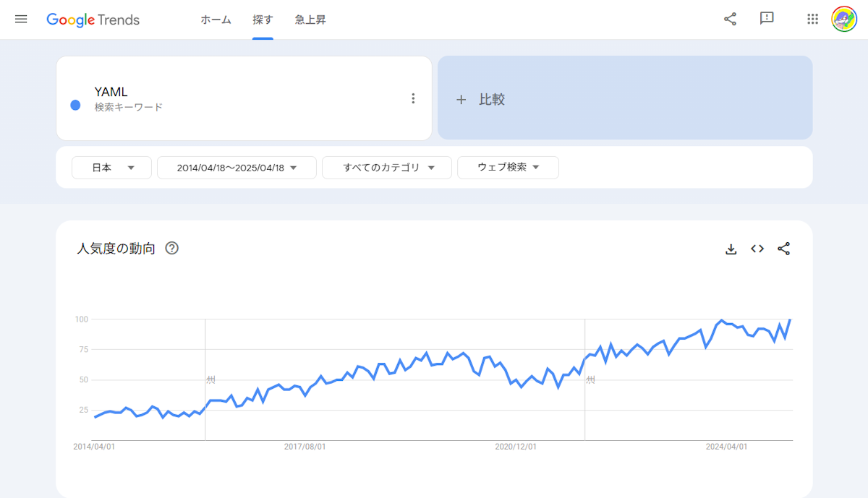Download the interest over time CSV
This screenshot has height=498, width=868.
click(x=731, y=249)
